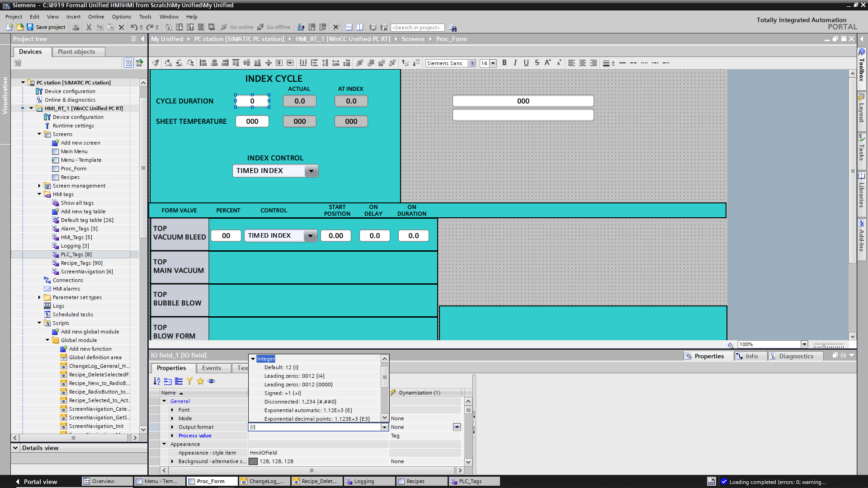Click the Undo arrow icon

133,27
